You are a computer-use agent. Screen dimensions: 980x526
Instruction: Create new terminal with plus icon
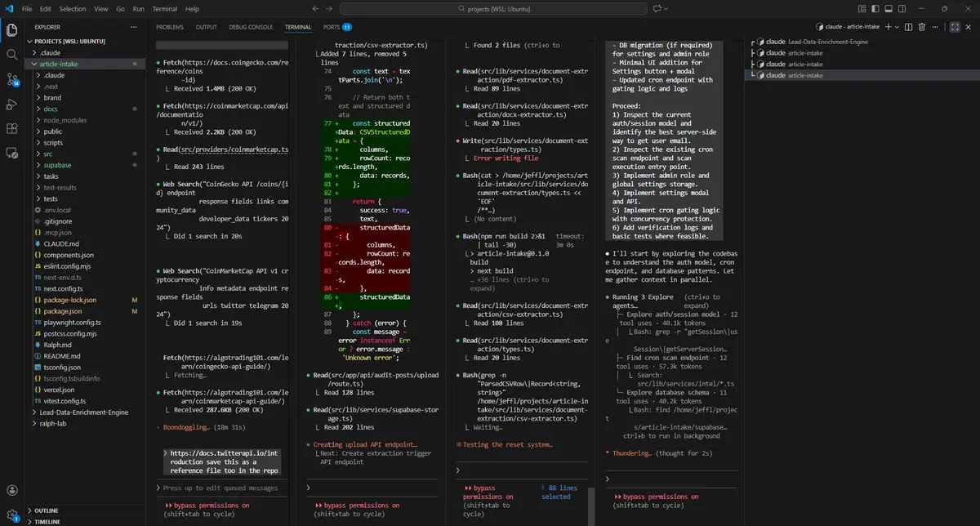click(889, 27)
